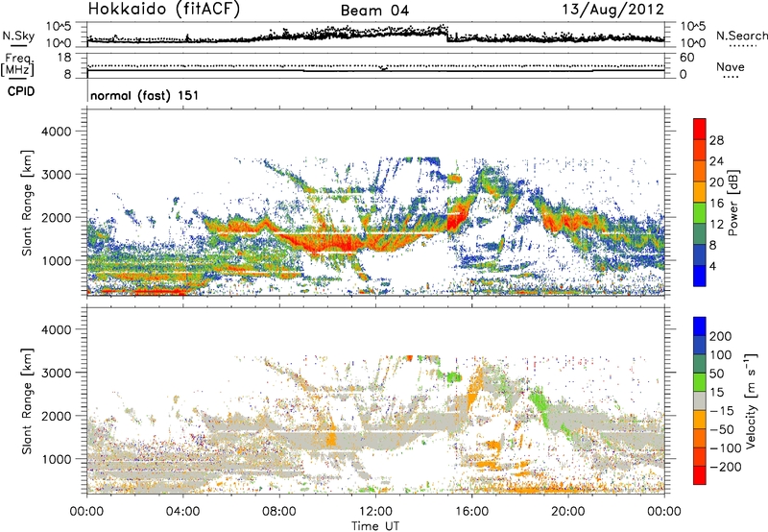Click the 'Hokkaido (fitACF)' title text
The width and height of the screenshot is (768, 532).
[164, 10]
